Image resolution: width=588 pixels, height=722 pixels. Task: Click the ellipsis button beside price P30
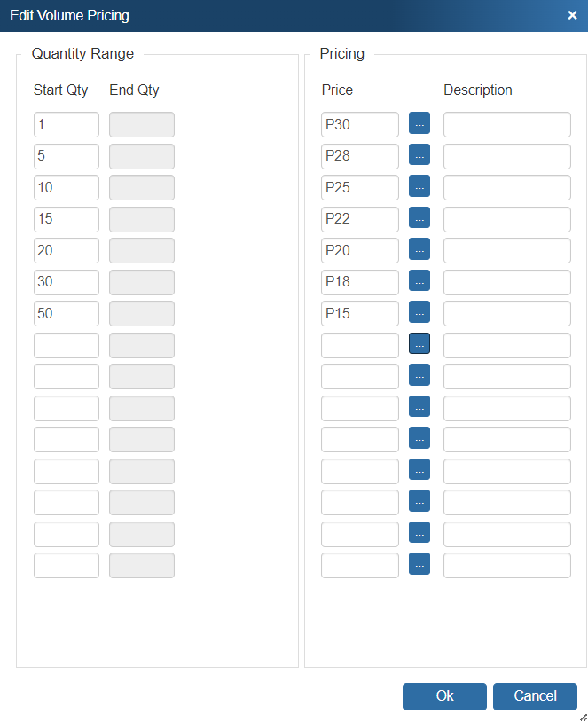419,124
